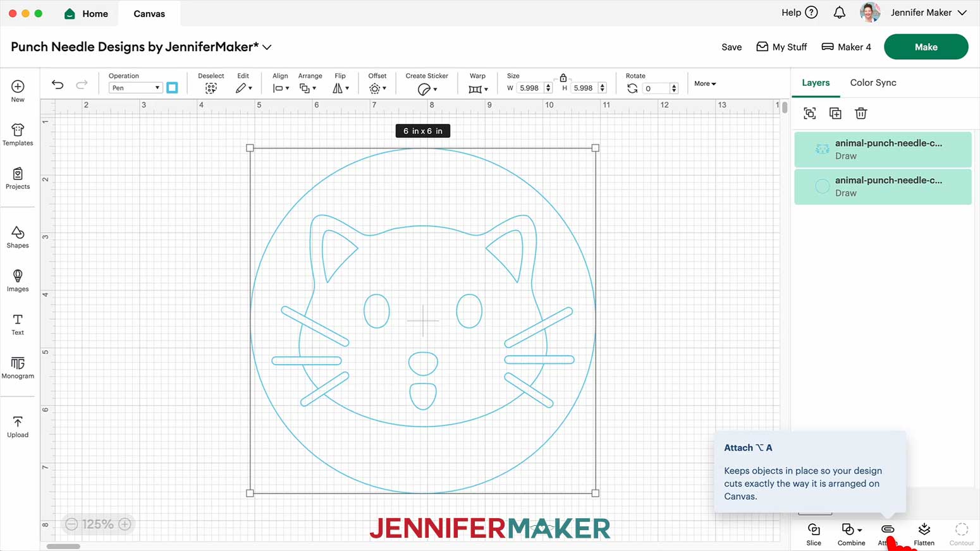Click the Height stepper arrows

[602, 88]
